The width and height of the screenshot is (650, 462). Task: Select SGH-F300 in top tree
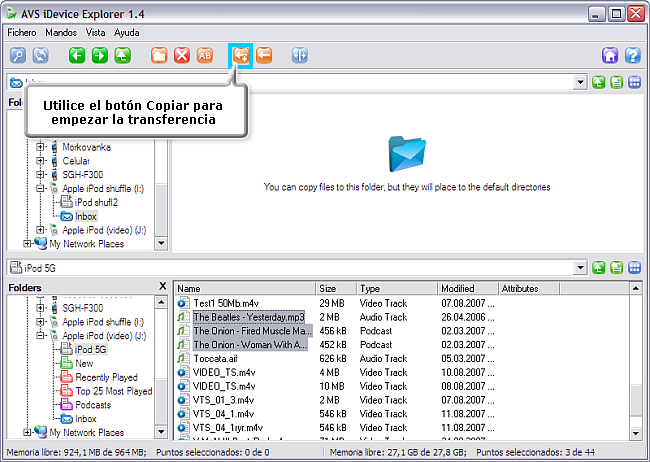click(x=82, y=175)
